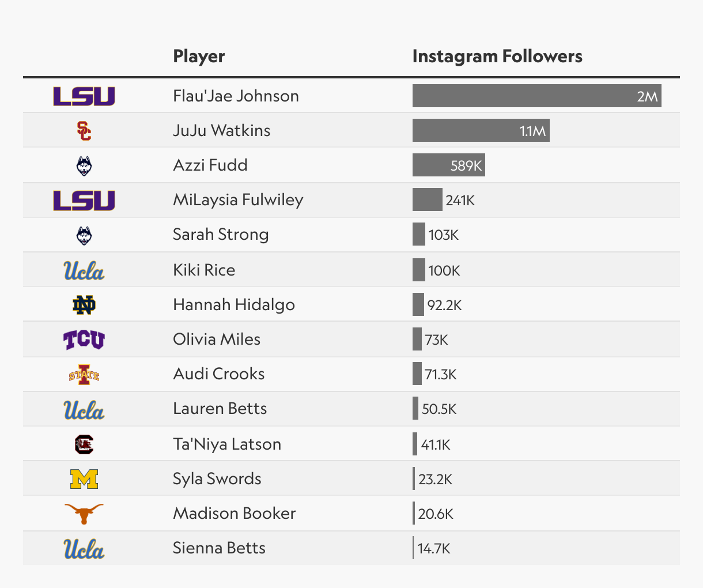Image resolution: width=703 pixels, height=588 pixels.
Task: Select the JuJu Watkins 1.1M follower bar
Action: (481, 130)
